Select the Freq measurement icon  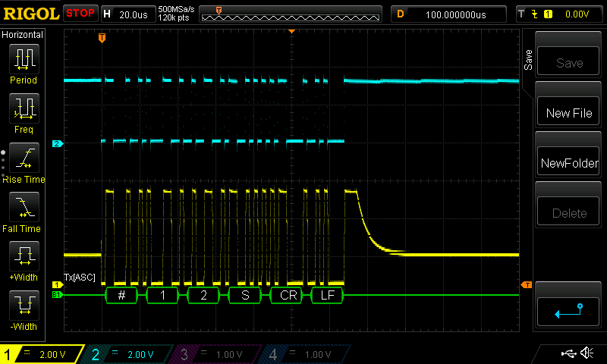point(24,109)
